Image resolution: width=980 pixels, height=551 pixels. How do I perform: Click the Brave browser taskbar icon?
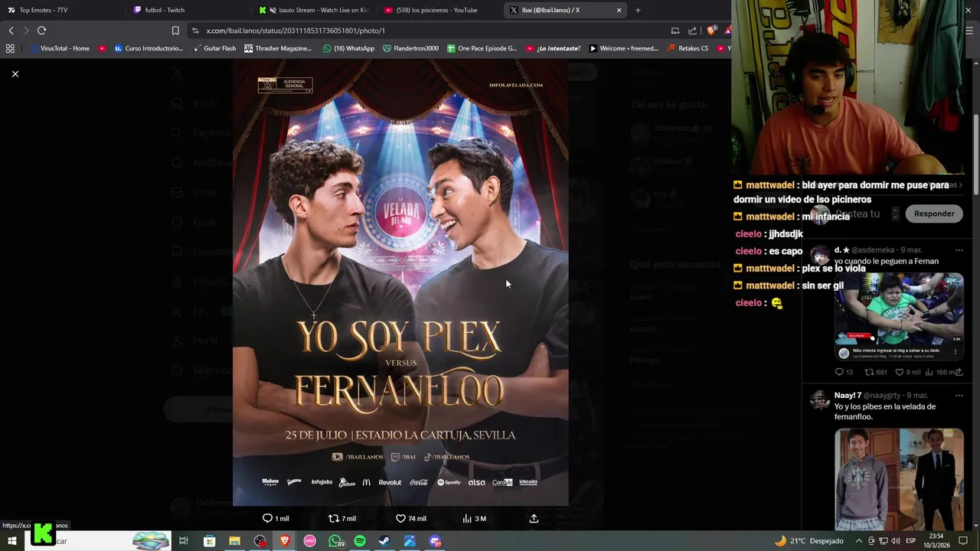(285, 541)
